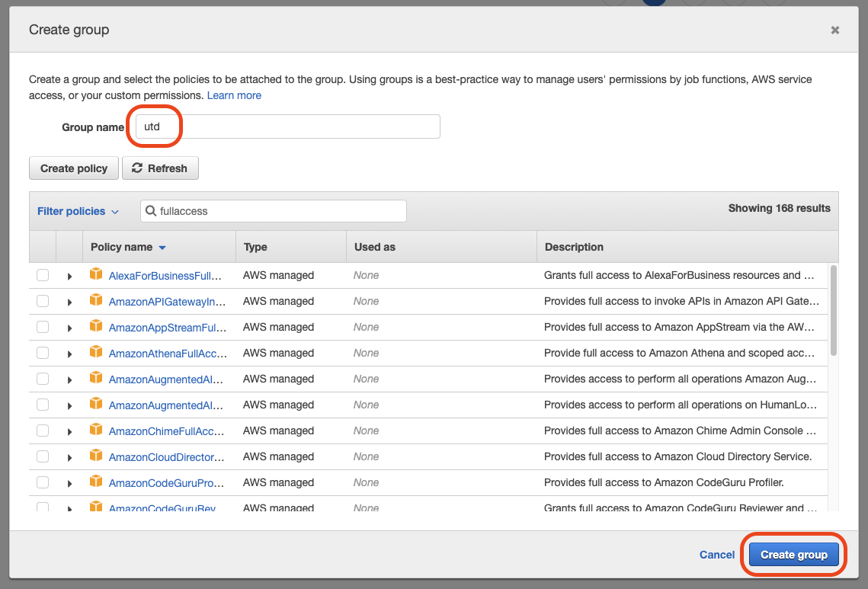Click the policy box icon beside AlexaForBusinessFull
The height and width of the screenshot is (589, 868).
click(x=96, y=274)
